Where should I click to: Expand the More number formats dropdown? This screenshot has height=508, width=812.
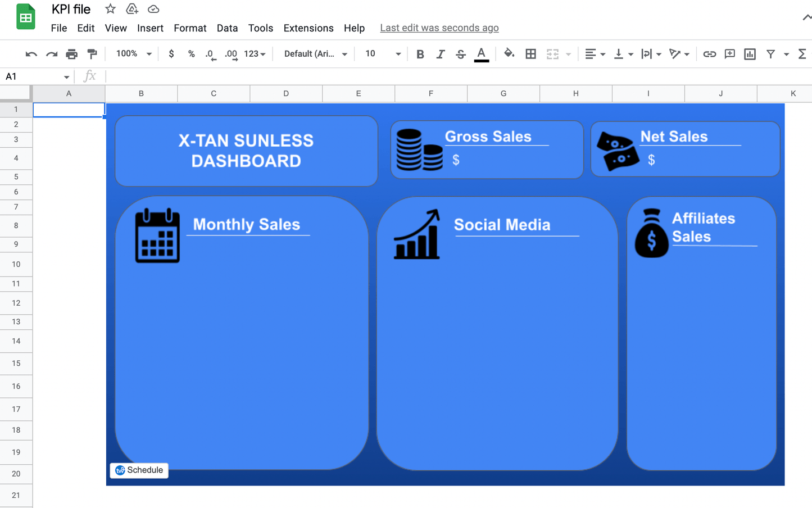pos(255,53)
